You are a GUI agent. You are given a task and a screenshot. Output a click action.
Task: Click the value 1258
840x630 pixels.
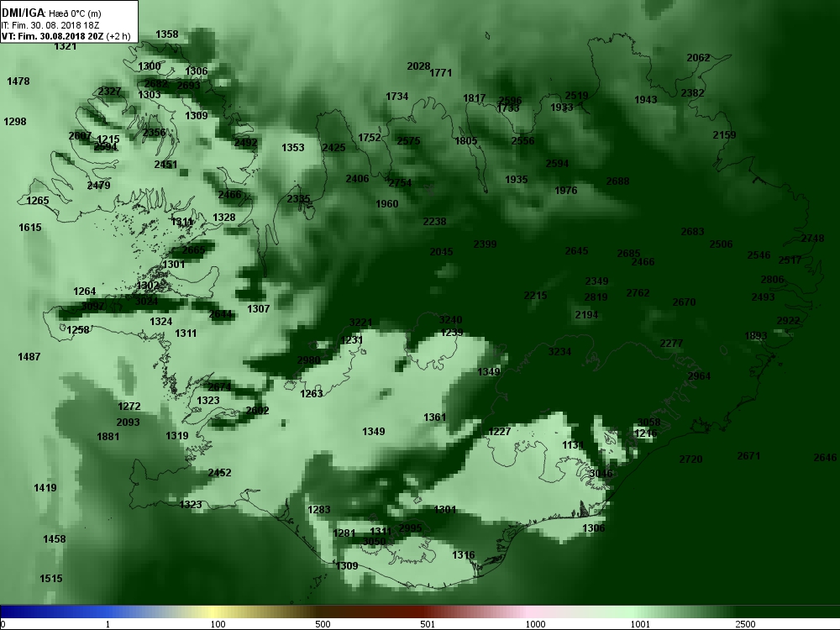pos(77,329)
